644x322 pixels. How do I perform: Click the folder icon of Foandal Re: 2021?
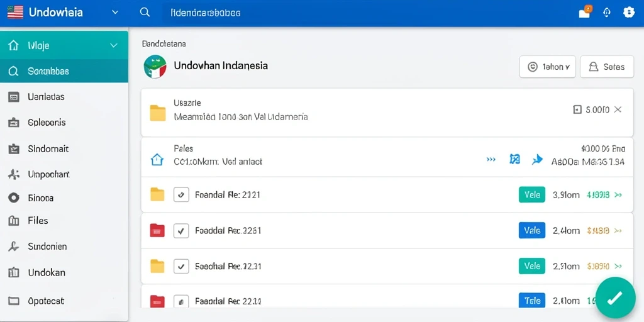click(157, 195)
